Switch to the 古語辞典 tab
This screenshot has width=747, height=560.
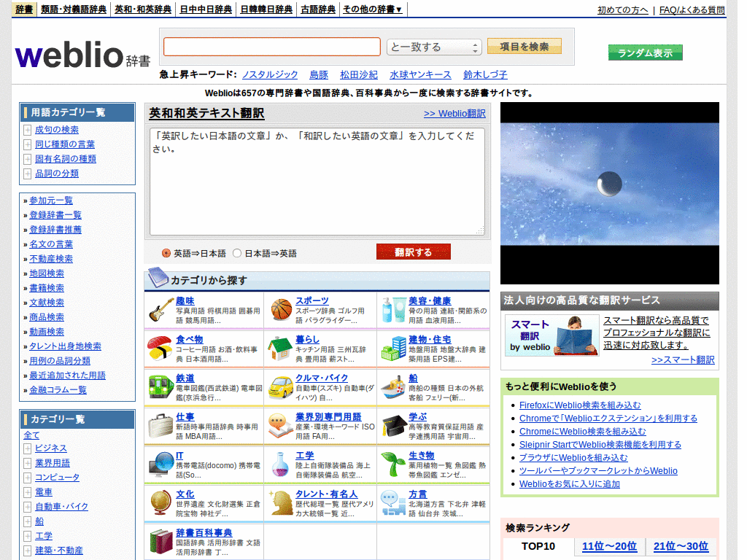[x=317, y=10]
